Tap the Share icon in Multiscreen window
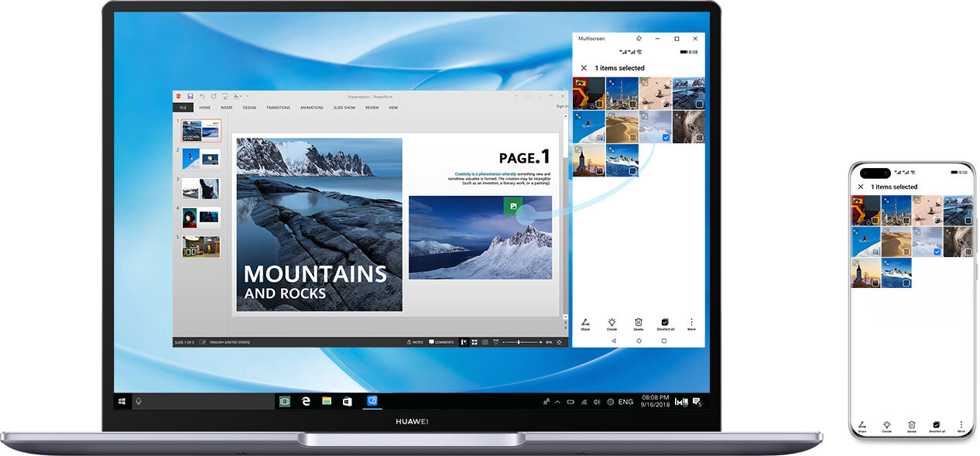This screenshot has height=456, width=980. point(585,323)
